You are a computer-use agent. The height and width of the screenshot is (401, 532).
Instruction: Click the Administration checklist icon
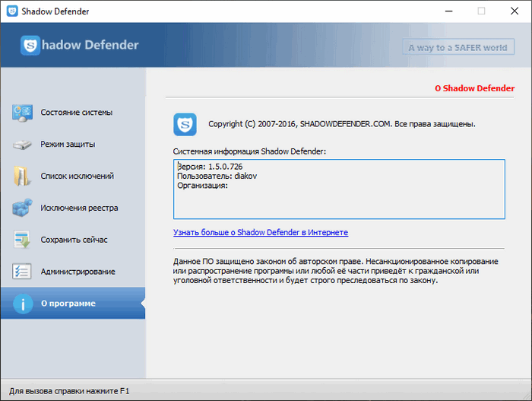(22, 271)
